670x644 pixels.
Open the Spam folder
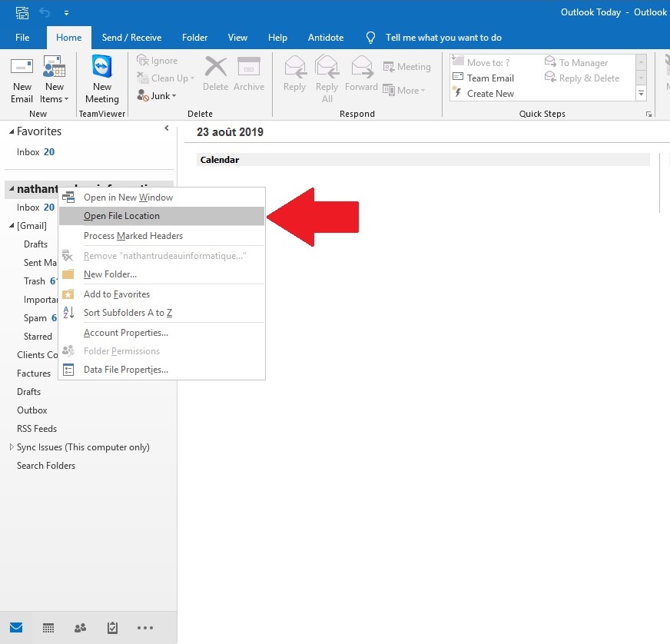(40, 318)
